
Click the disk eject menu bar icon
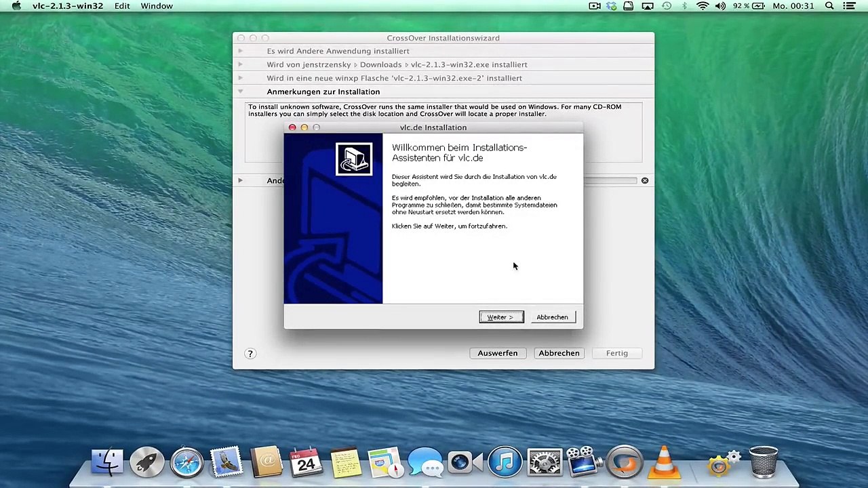629,6
